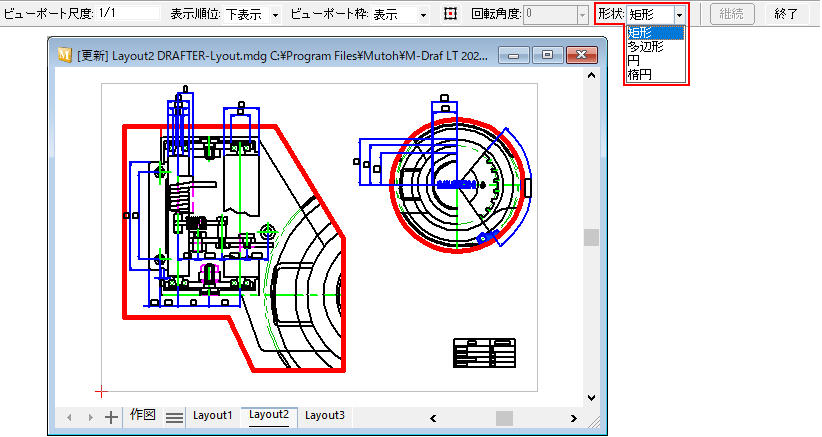Click the 終了 button
The width and height of the screenshot is (822, 437).
click(x=786, y=14)
